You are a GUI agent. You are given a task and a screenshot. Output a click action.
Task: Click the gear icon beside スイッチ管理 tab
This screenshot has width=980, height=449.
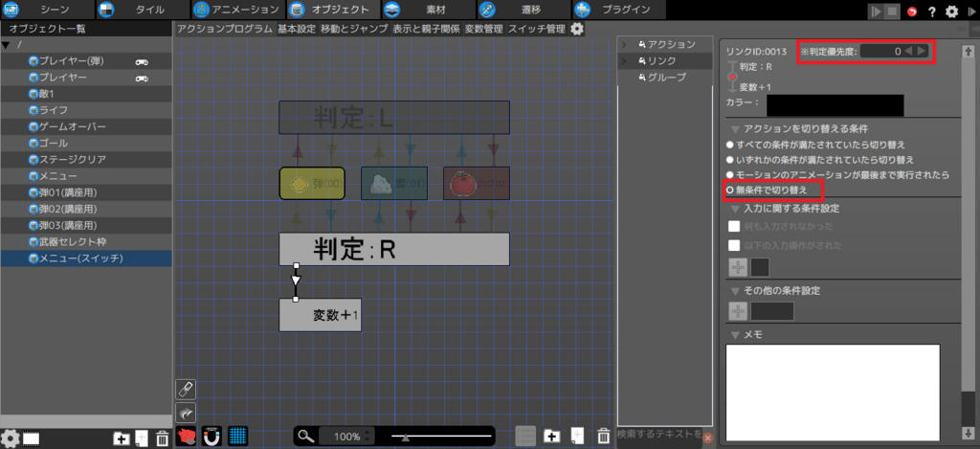[x=577, y=29]
